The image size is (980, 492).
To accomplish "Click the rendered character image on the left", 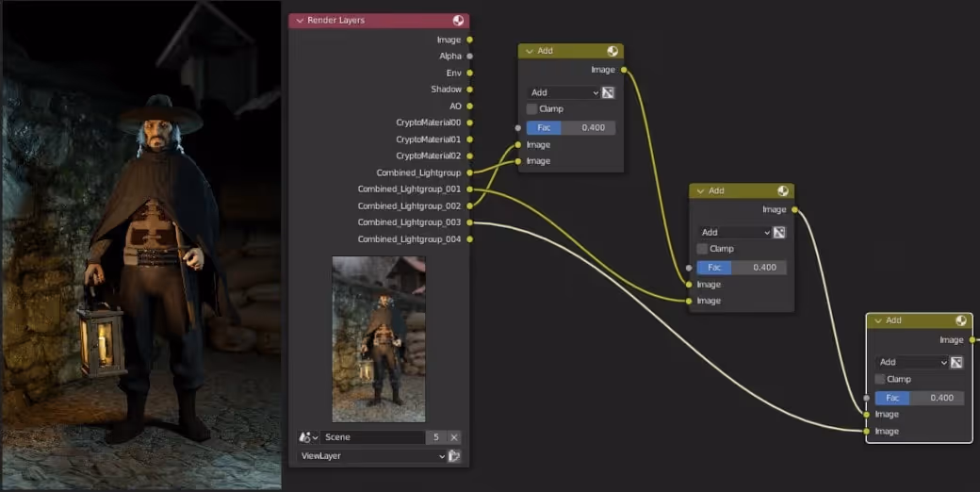I will click(140, 246).
